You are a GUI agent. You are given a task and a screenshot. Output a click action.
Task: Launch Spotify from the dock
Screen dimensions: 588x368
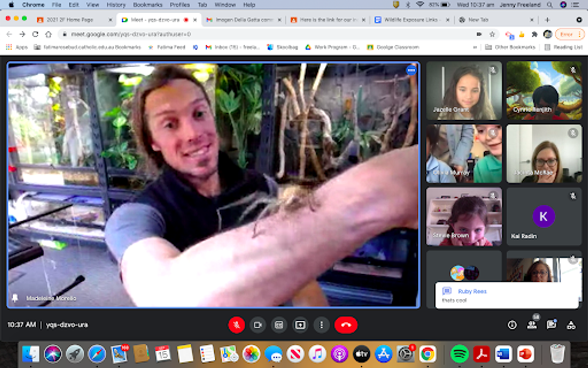tap(459, 353)
